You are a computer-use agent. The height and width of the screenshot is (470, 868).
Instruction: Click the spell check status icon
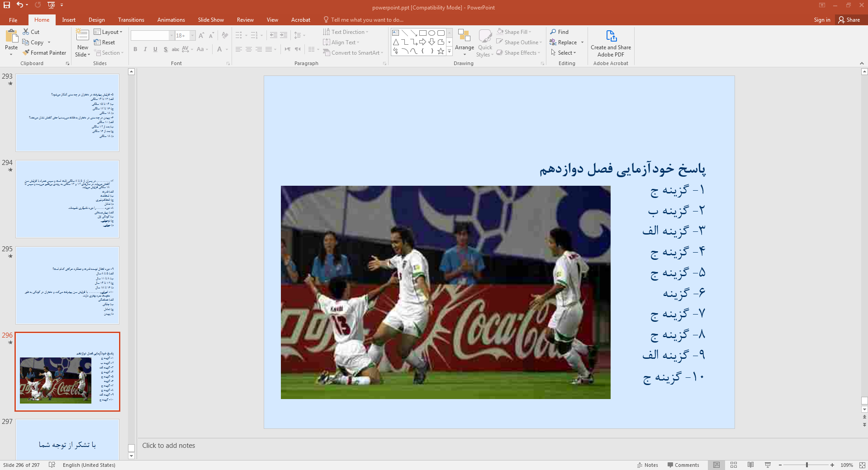[52, 465]
